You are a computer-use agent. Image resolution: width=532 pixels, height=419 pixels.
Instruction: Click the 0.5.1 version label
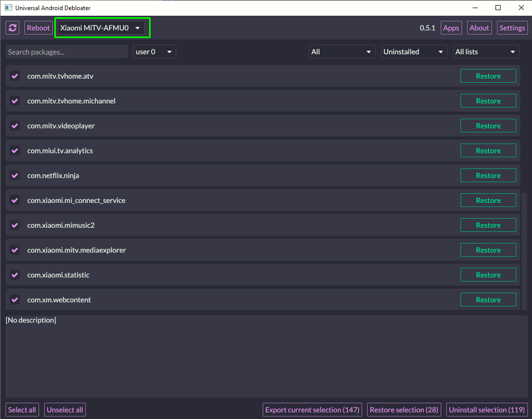(427, 28)
